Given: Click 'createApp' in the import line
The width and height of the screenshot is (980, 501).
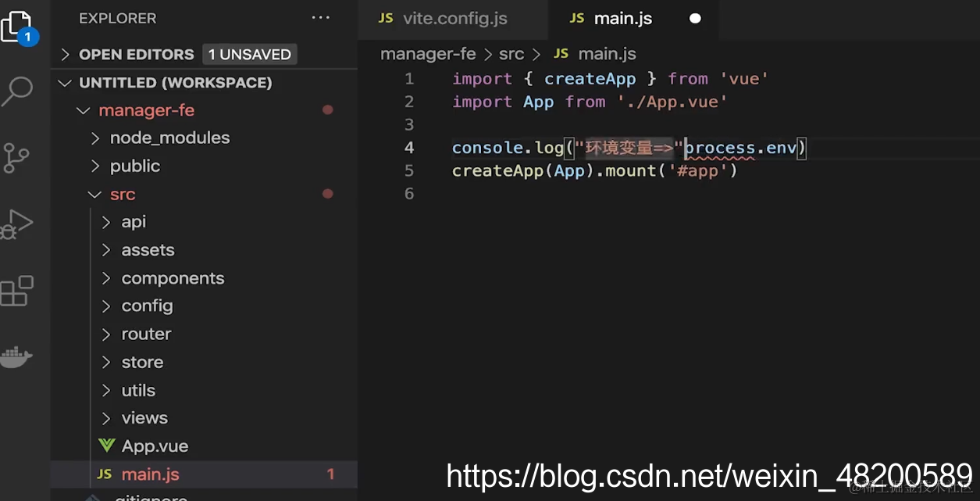Looking at the screenshot, I should 590,79.
